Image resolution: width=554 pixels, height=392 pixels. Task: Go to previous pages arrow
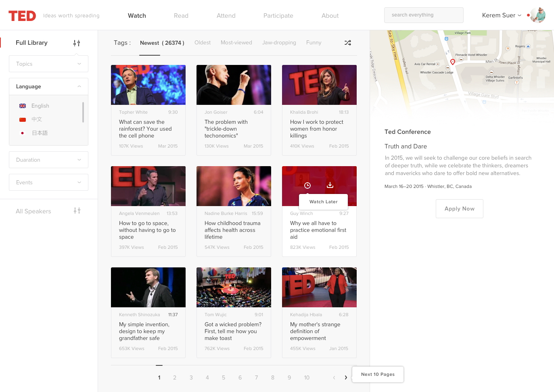pos(334,377)
